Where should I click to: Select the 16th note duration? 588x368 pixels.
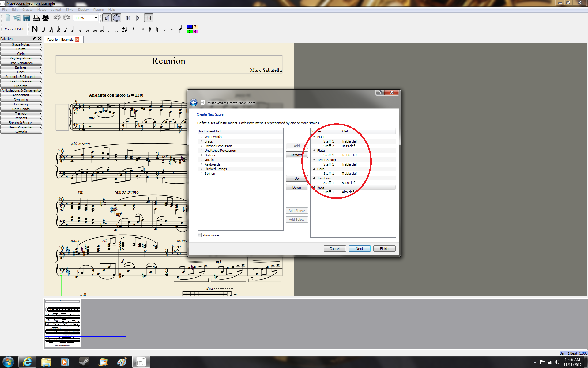click(58, 29)
